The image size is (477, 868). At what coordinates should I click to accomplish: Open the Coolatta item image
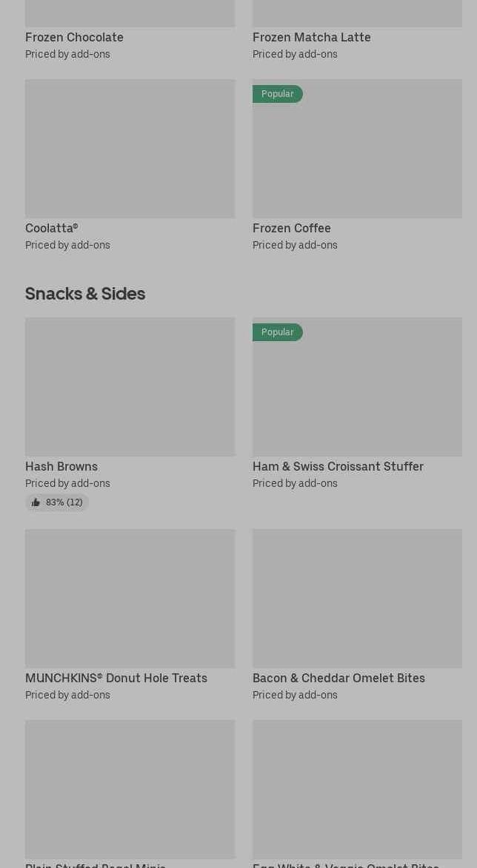130,149
